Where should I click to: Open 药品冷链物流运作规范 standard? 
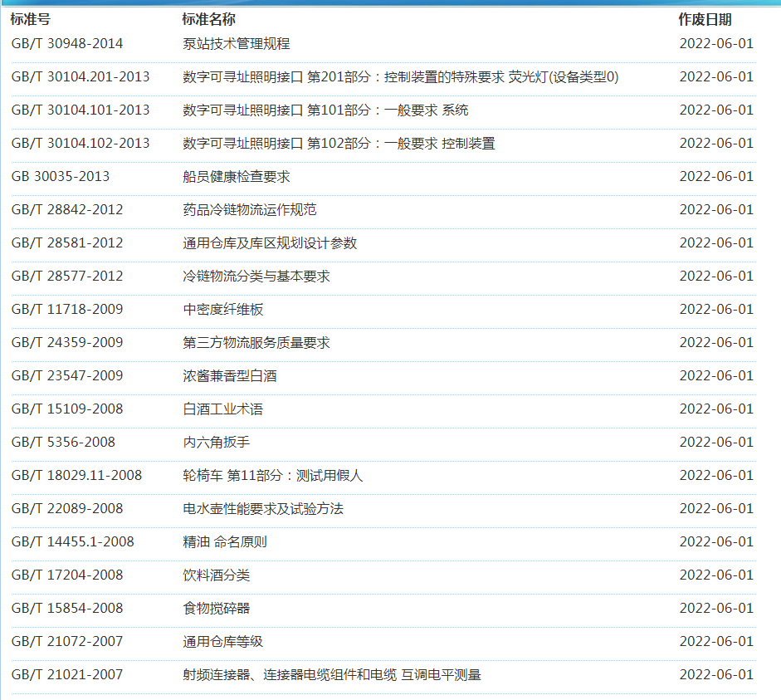tap(250, 210)
